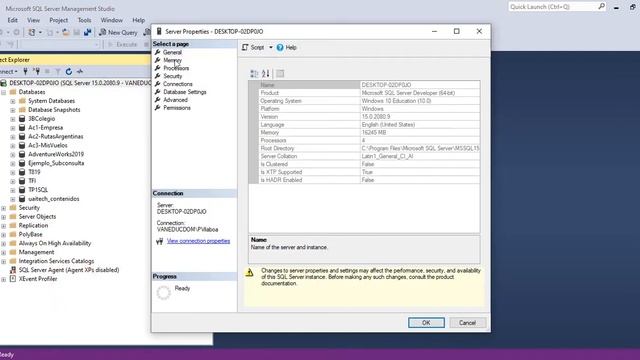Select the Connections page
The image size is (640, 360).
click(x=178, y=84)
